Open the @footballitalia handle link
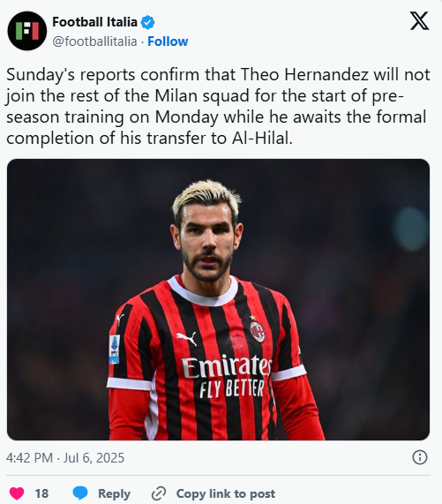 94,41
